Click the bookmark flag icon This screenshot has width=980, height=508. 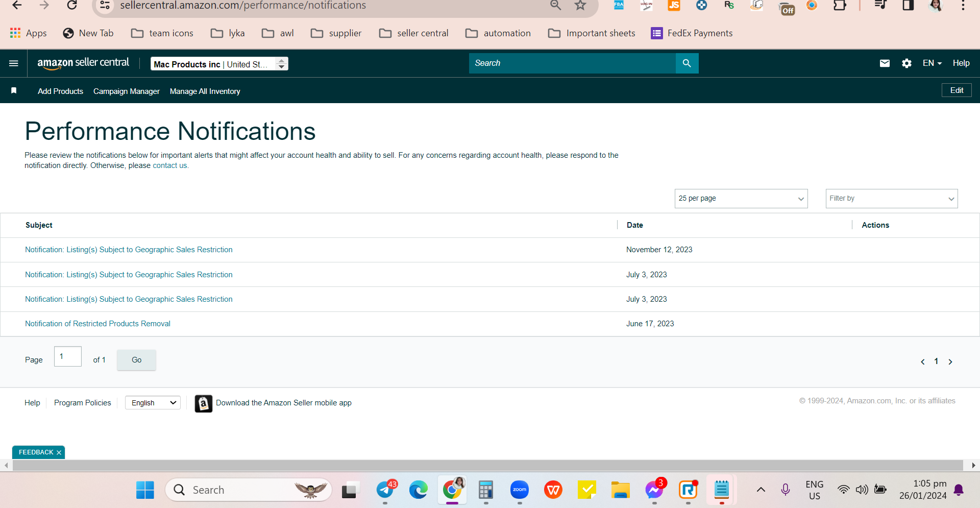point(14,90)
